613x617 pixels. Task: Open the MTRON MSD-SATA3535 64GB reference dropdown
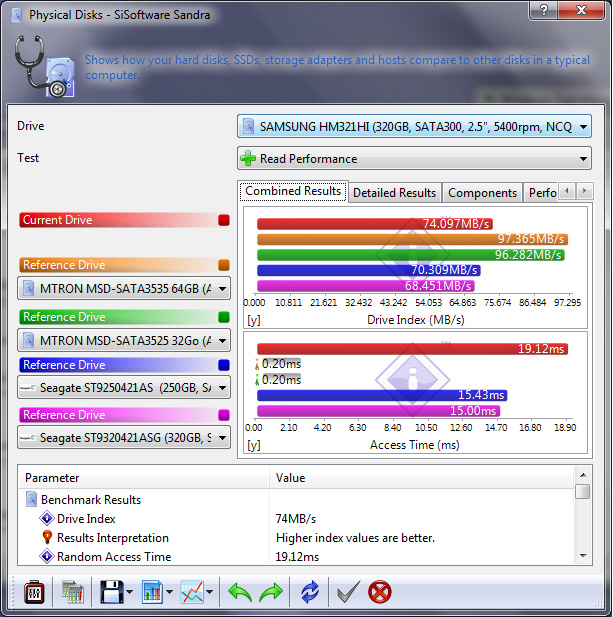click(x=124, y=288)
